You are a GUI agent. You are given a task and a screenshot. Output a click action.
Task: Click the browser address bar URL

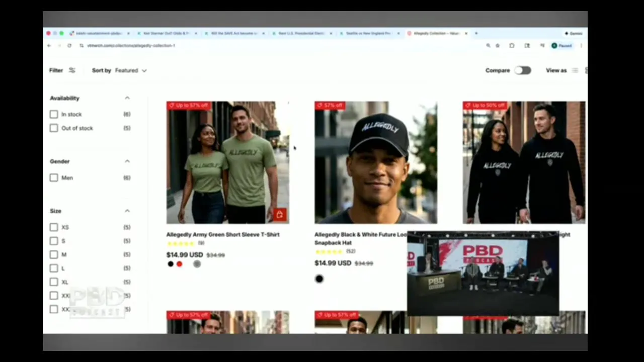pos(131,46)
